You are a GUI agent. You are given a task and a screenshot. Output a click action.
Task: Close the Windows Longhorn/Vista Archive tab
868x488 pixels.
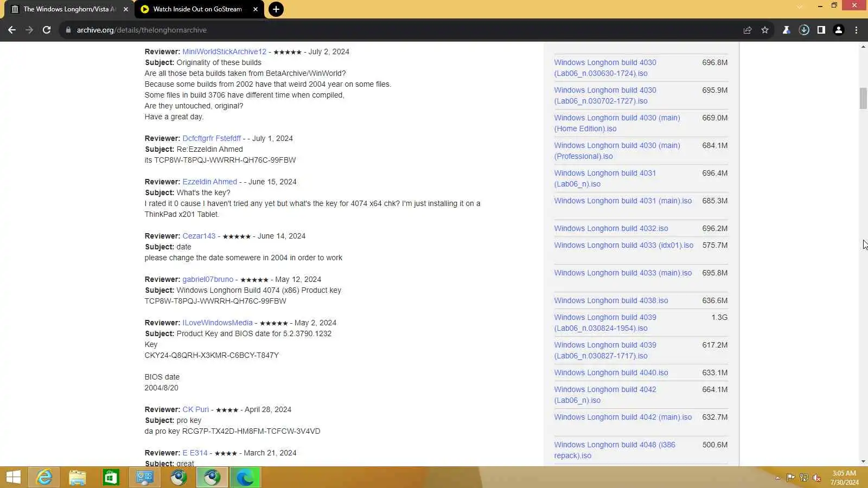(x=126, y=9)
